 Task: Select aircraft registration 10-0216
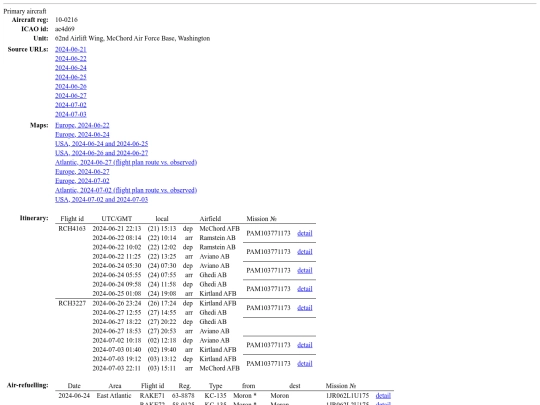[x=66, y=20]
